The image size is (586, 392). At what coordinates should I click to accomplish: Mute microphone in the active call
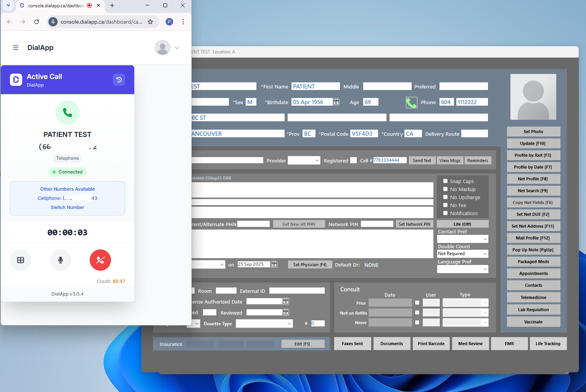click(60, 260)
